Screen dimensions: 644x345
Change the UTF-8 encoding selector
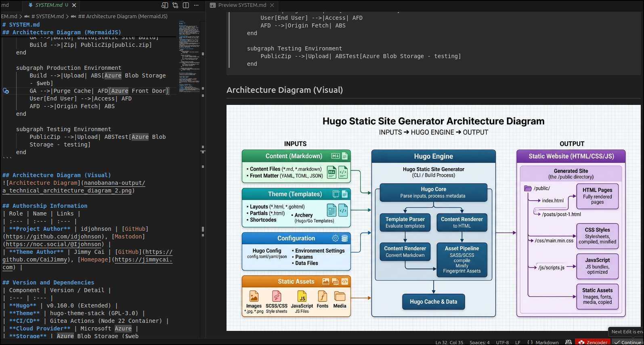click(502, 342)
